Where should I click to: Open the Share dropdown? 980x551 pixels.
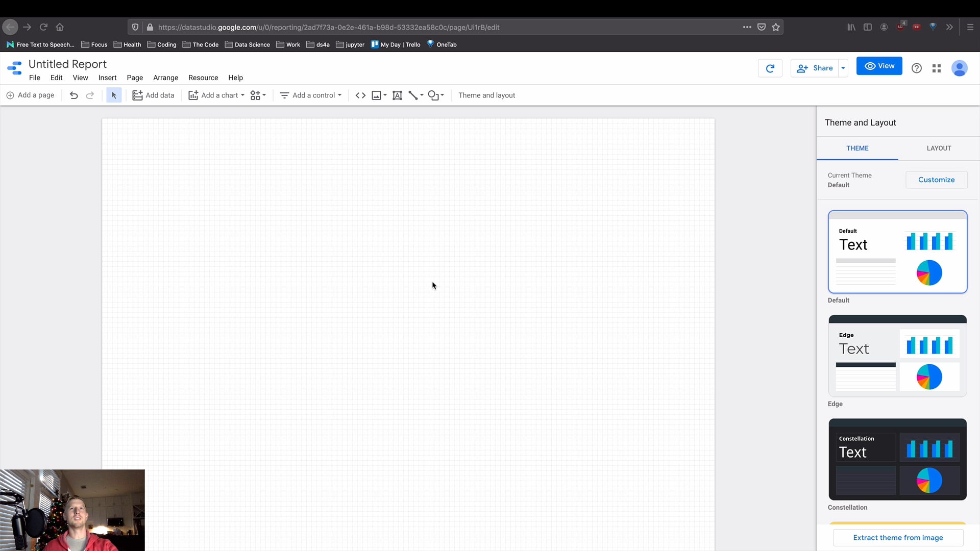[843, 67]
